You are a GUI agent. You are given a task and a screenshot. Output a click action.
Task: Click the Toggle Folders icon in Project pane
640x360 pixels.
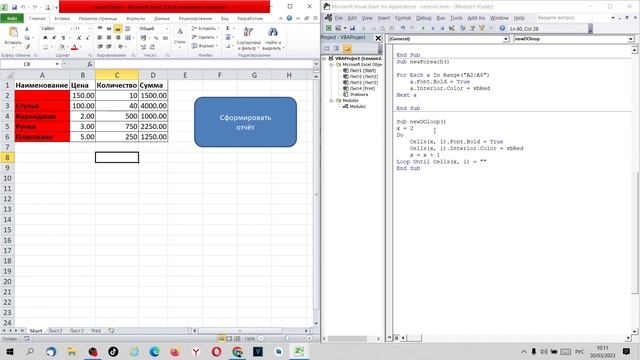click(347, 49)
